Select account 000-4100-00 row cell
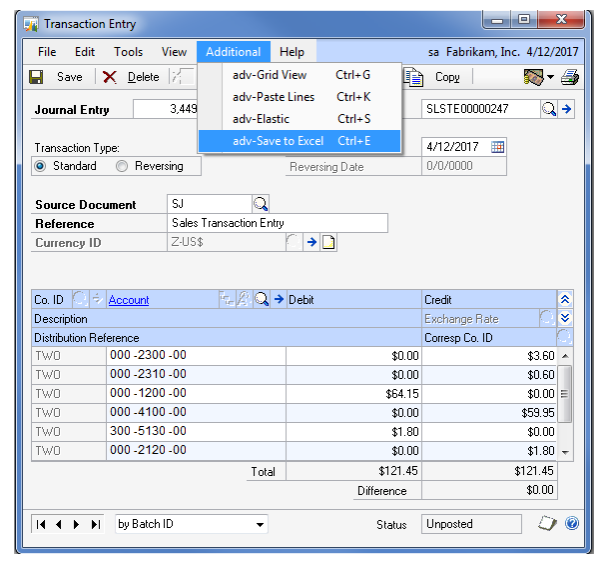606x566 pixels. click(196, 412)
